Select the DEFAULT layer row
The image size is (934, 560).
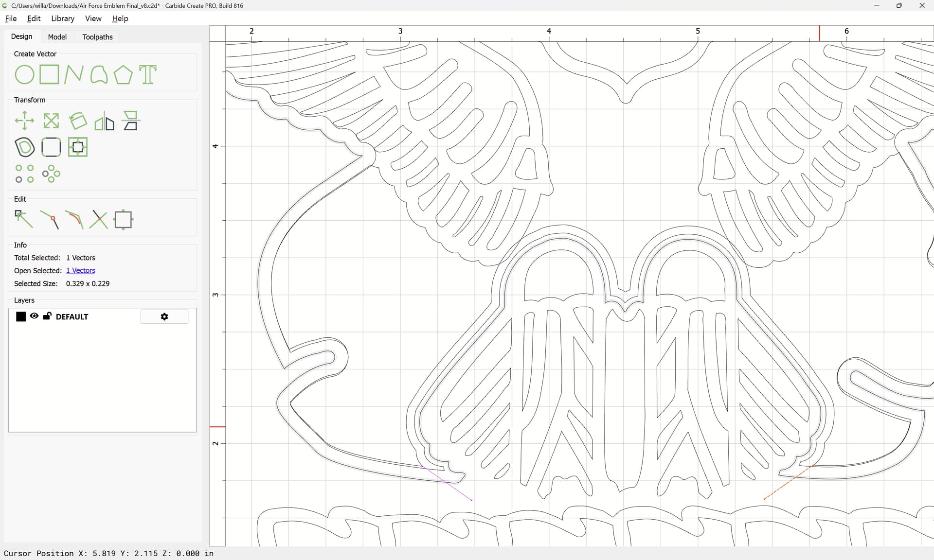(102, 317)
